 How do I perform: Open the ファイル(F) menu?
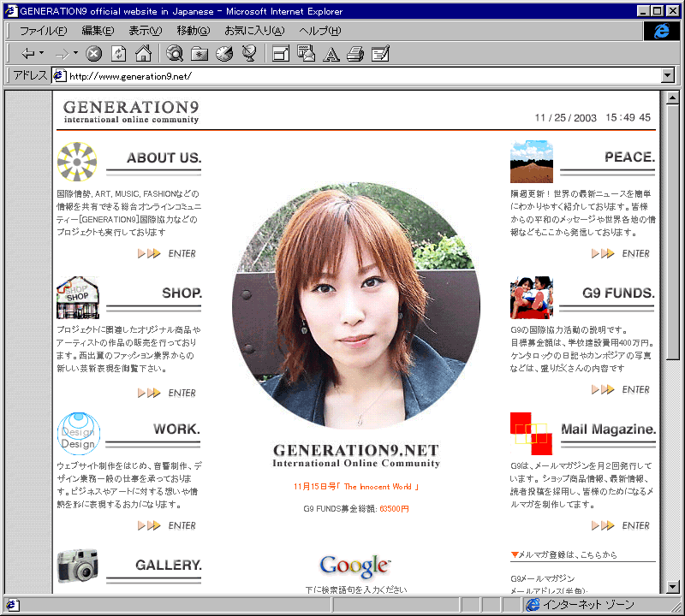pyautogui.click(x=44, y=31)
